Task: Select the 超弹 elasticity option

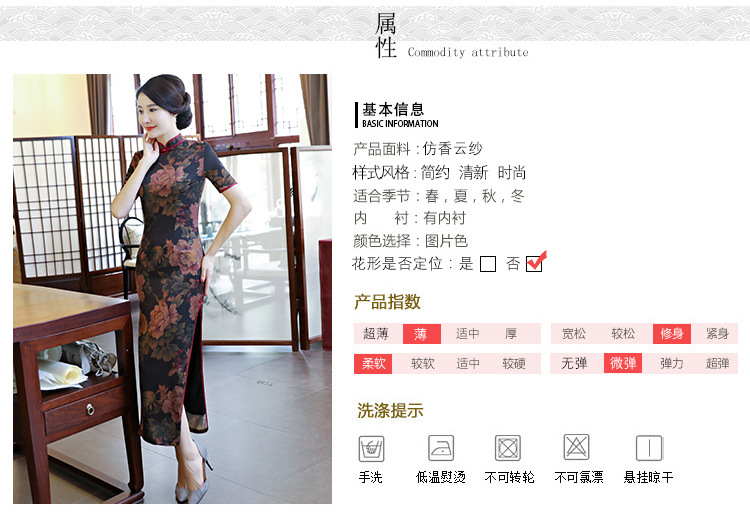Action: [x=717, y=363]
